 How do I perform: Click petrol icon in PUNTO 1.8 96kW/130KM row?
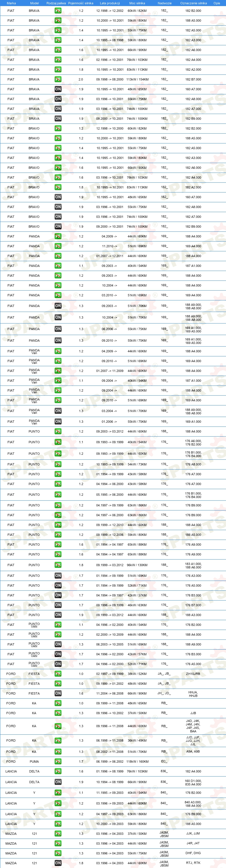(x=58, y=565)
